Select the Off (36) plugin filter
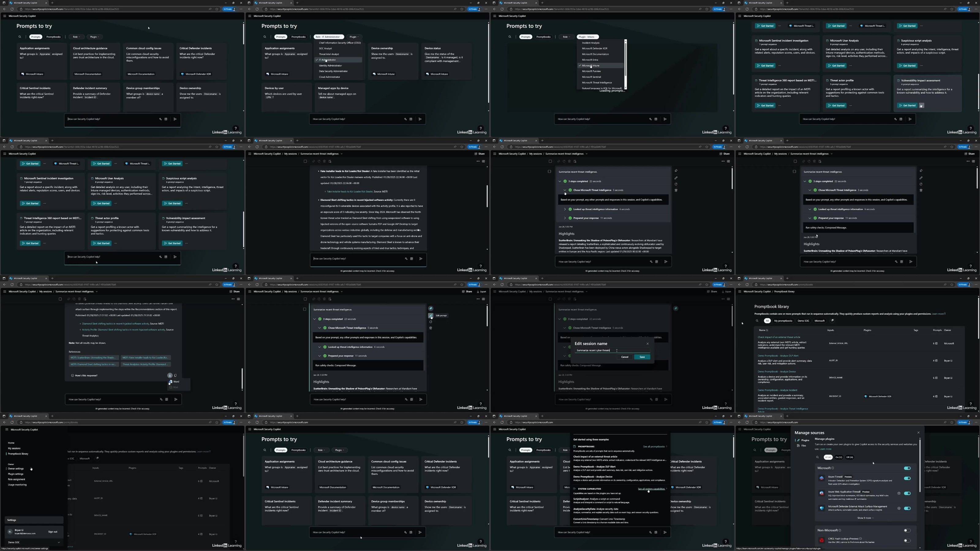 [x=849, y=457]
